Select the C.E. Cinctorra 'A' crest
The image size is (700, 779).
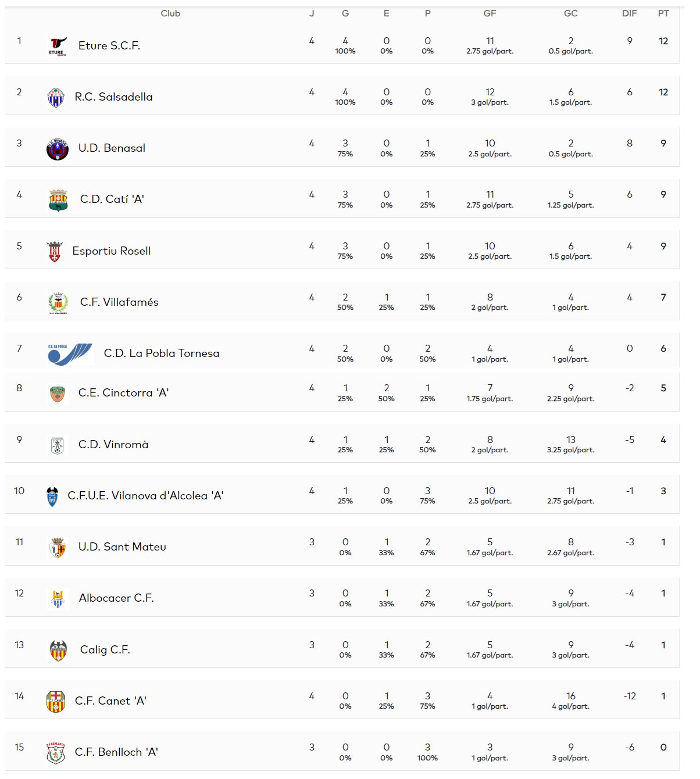pos(58,394)
